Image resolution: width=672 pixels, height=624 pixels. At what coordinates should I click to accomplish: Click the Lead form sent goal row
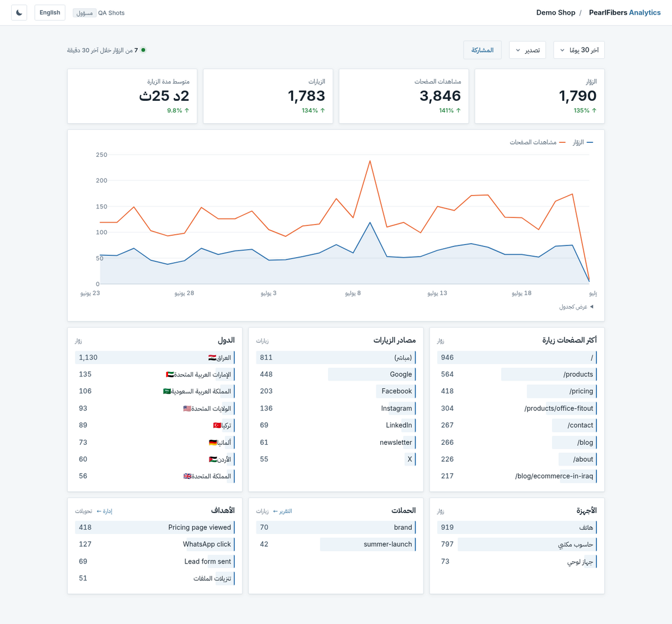coord(155,561)
